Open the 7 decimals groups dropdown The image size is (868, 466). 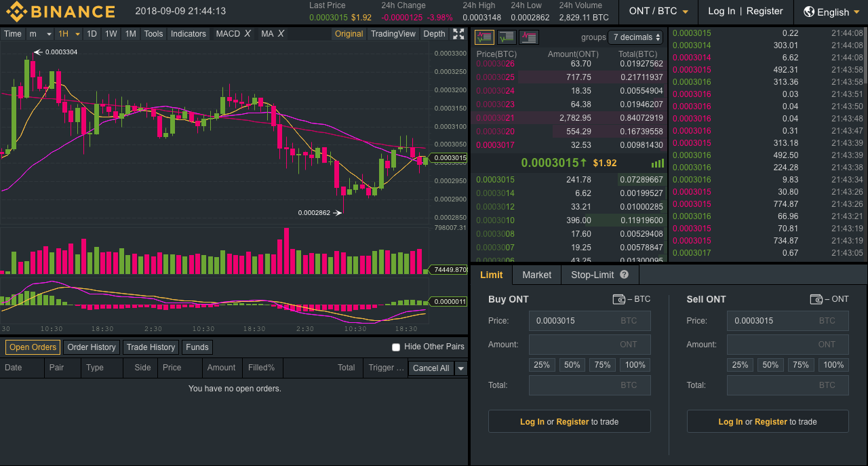pyautogui.click(x=636, y=37)
